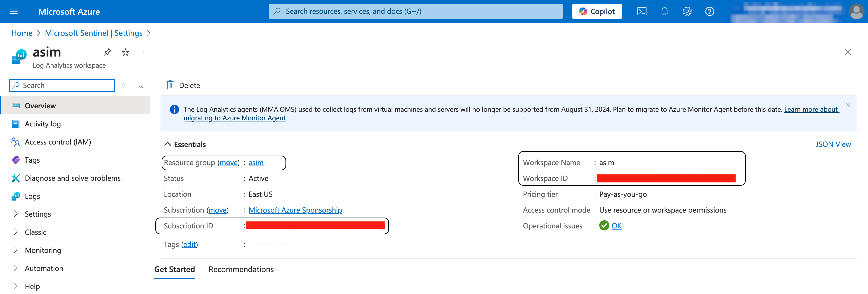Expand the Monitoring menu group
Viewport: 868px width, 294px height.
[16, 250]
